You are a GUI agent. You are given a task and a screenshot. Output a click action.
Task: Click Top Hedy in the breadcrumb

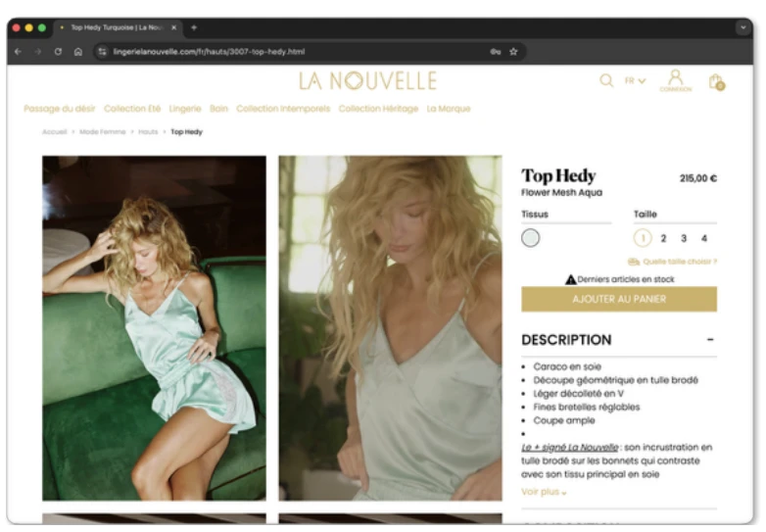187,132
